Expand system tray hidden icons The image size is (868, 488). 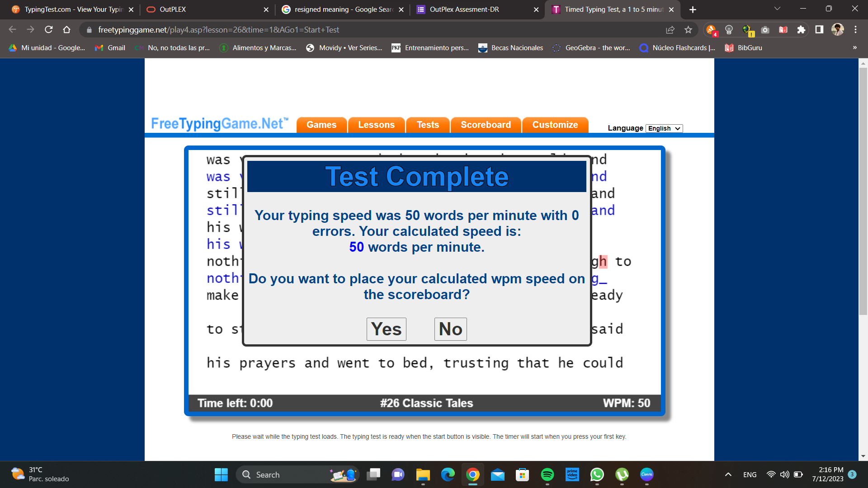tap(728, 474)
